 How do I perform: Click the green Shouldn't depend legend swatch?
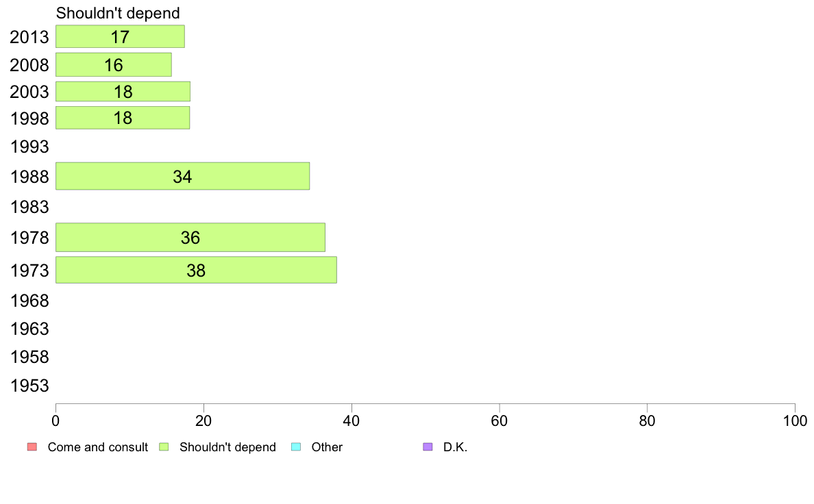click(164, 447)
